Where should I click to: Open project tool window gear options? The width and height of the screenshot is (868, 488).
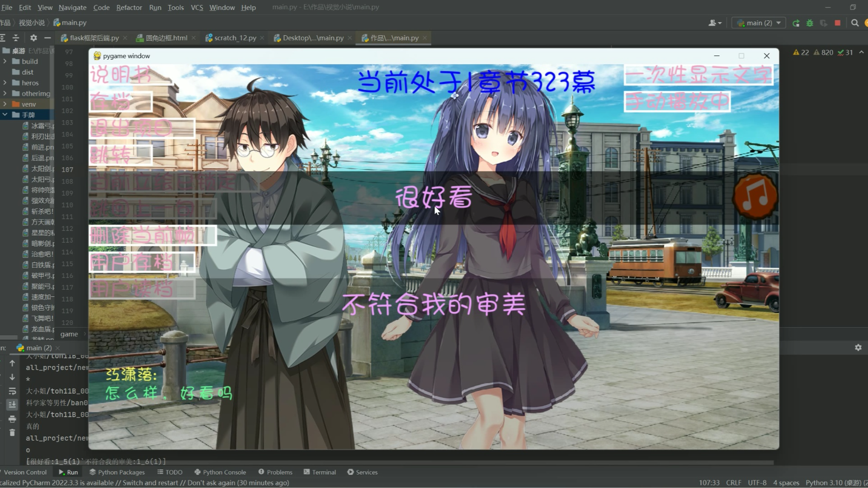click(x=33, y=38)
